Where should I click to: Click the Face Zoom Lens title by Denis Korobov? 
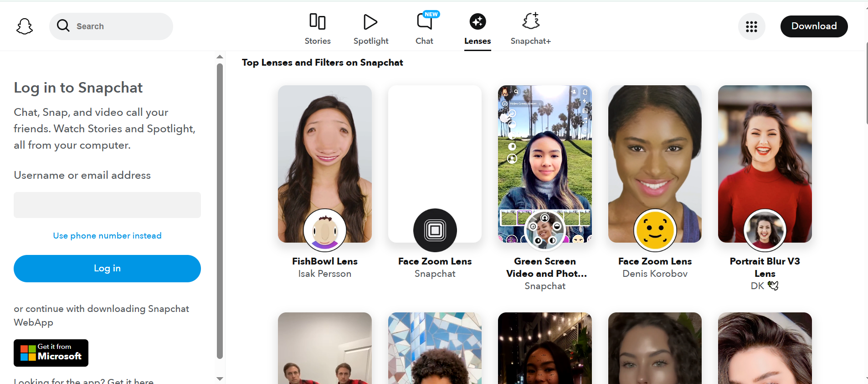coord(655,261)
